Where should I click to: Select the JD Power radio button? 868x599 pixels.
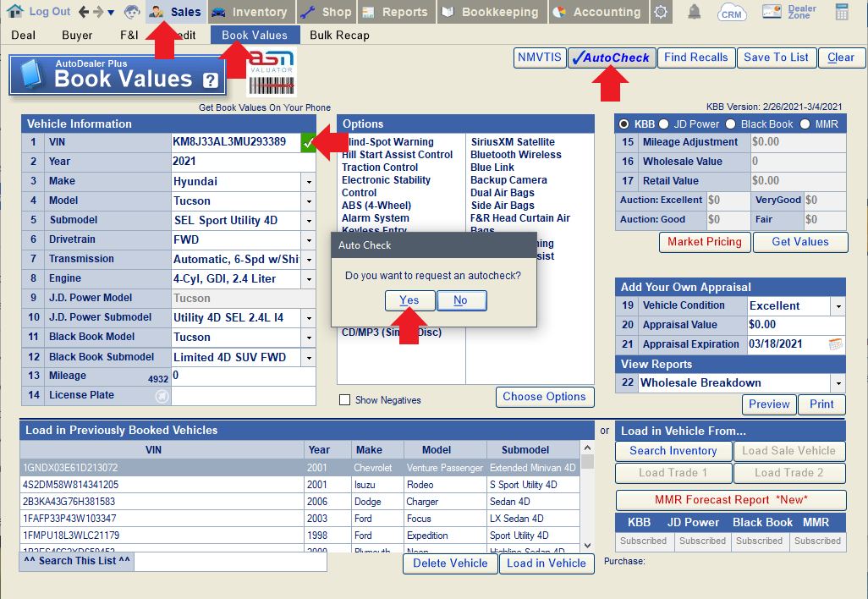pyautogui.click(x=664, y=124)
